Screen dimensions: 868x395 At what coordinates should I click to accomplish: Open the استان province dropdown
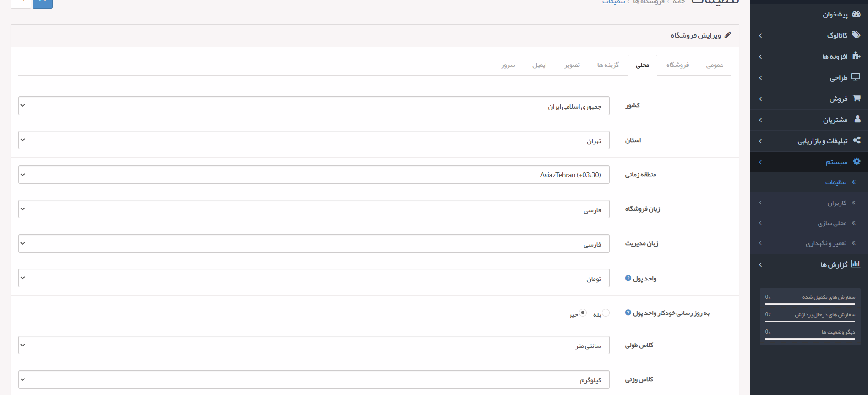click(x=314, y=140)
